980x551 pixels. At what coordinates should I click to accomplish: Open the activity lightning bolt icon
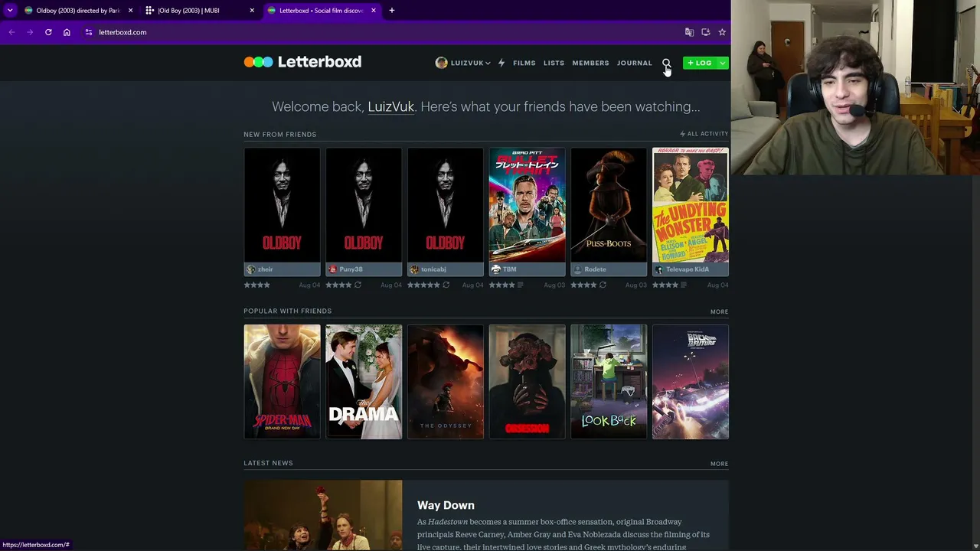[501, 63]
